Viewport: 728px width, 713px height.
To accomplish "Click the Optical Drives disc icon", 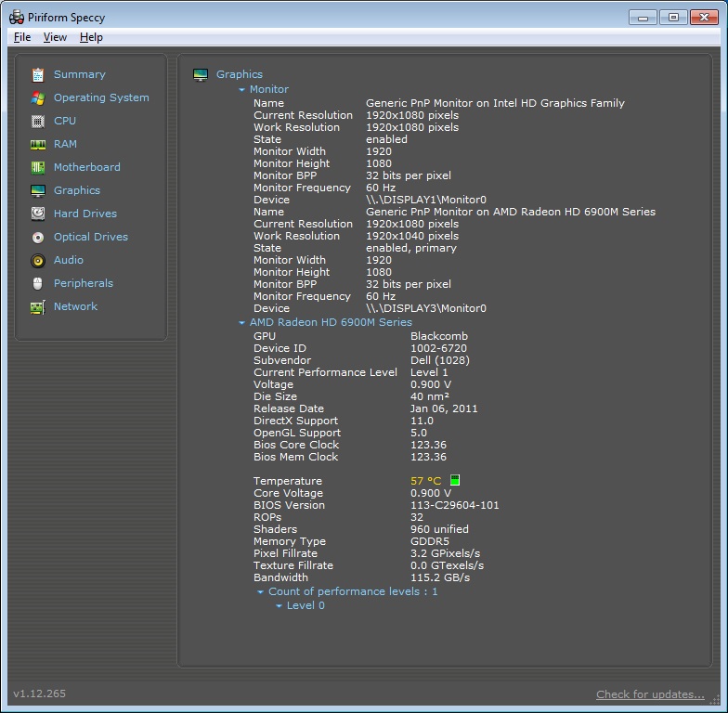I will pos(38,238).
